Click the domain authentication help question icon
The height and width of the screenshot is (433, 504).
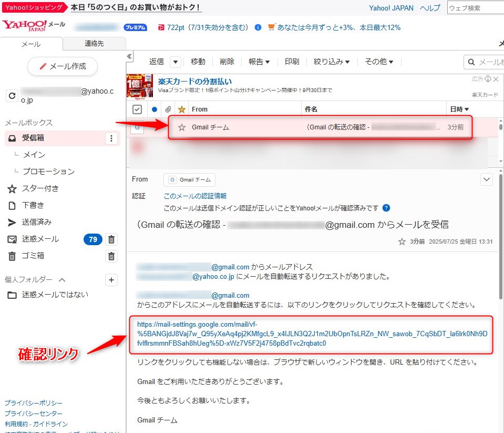point(386,208)
